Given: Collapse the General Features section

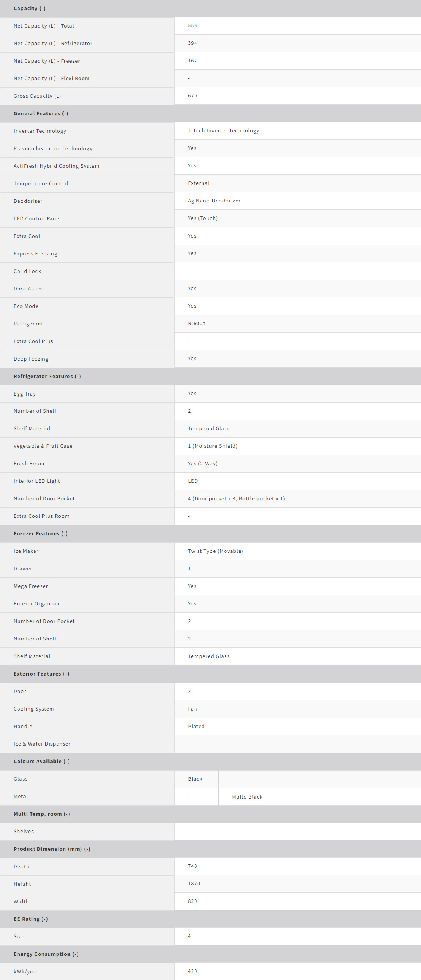Looking at the screenshot, I should click(x=41, y=114).
